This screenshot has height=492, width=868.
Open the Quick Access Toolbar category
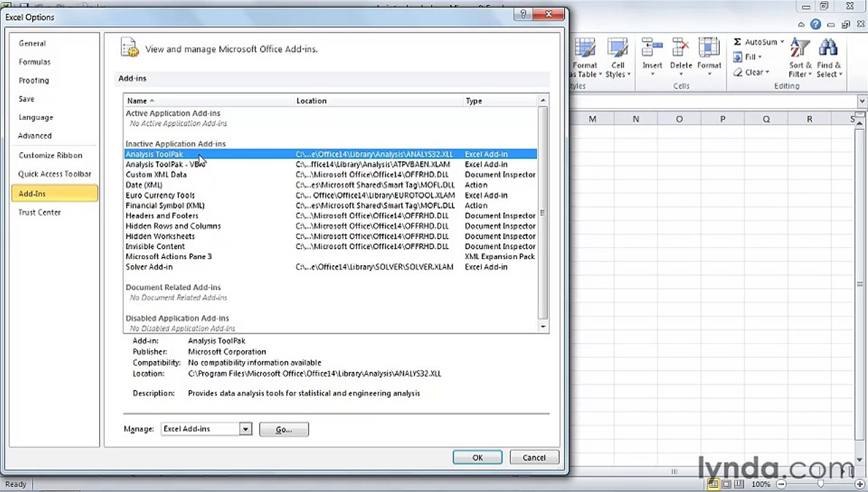point(55,174)
